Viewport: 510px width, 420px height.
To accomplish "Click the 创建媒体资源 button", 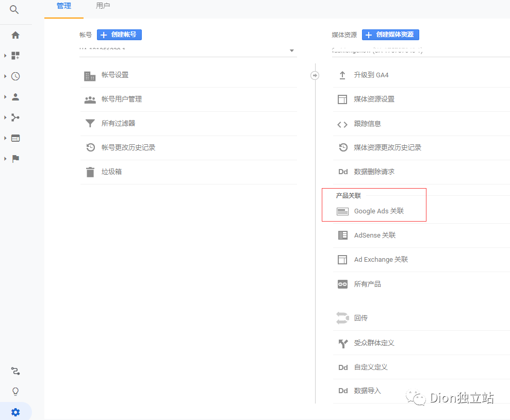I will click(x=390, y=35).
